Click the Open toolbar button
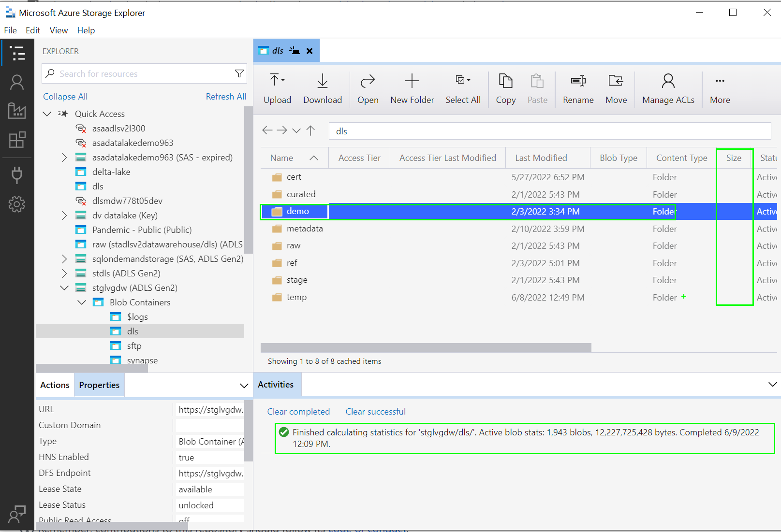Screen dimensions: 781x532 (368, 89)
